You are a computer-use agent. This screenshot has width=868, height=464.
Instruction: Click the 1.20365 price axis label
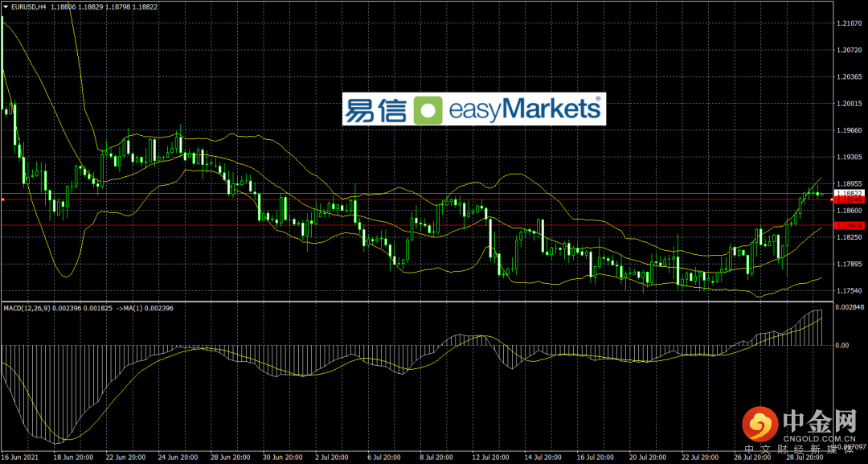pyautogui.click(x=849, y=77)
